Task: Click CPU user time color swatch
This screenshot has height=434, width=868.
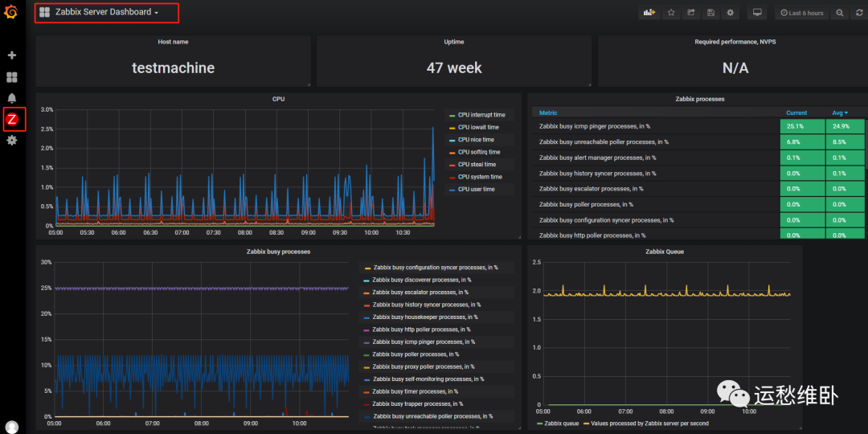Action: pyautogui.click(x=452, y=190)
